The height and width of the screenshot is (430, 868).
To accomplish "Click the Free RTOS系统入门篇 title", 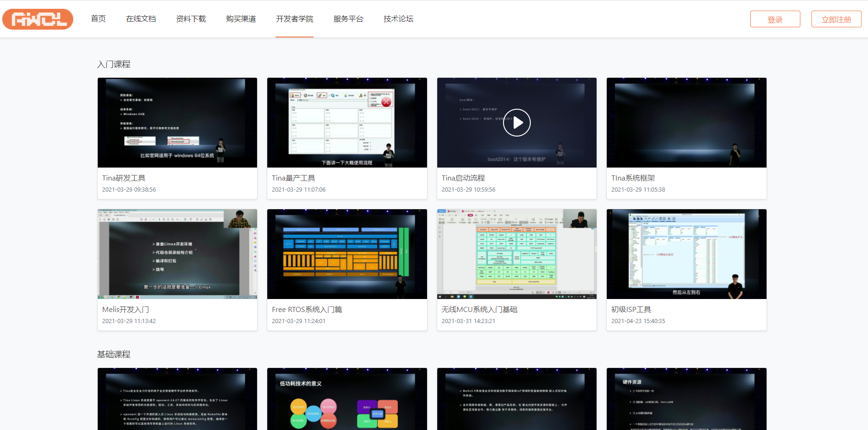I will pos(307,310).
